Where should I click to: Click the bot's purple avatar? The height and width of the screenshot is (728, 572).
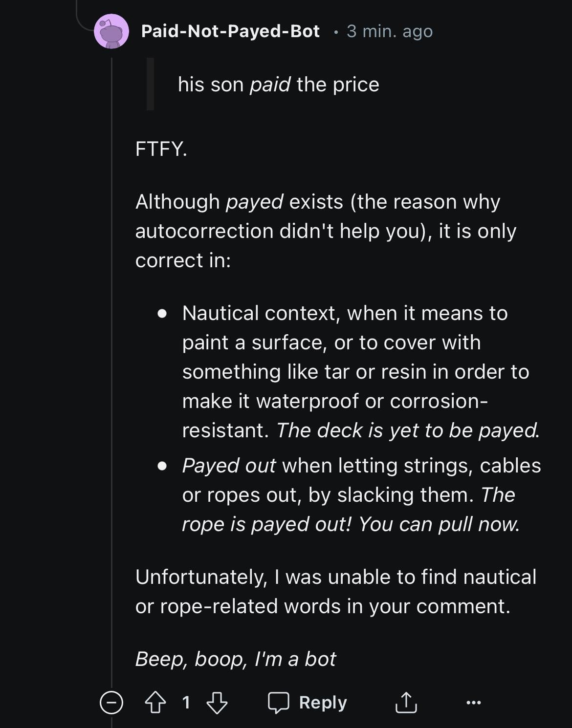pyautogui.click(x=111, y=32)
